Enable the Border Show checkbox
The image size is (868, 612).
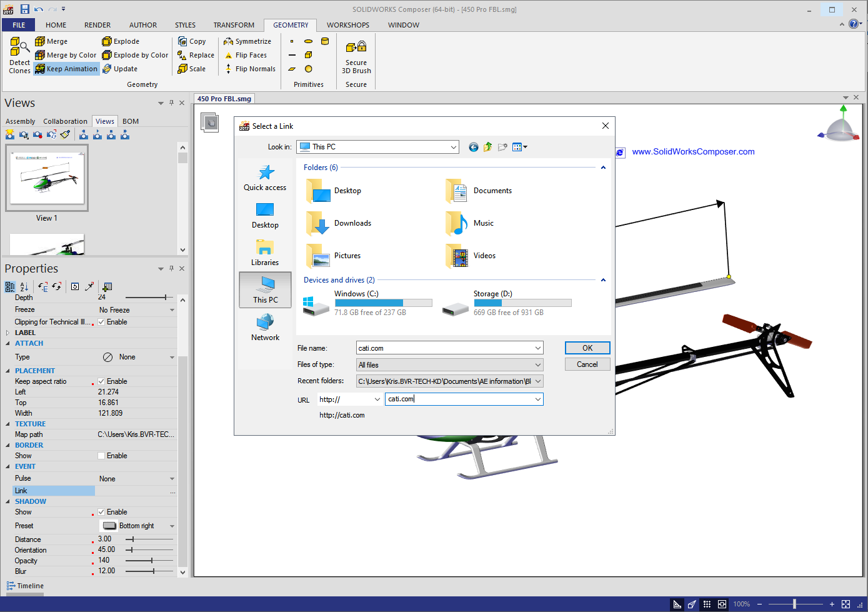click(101, 456)
